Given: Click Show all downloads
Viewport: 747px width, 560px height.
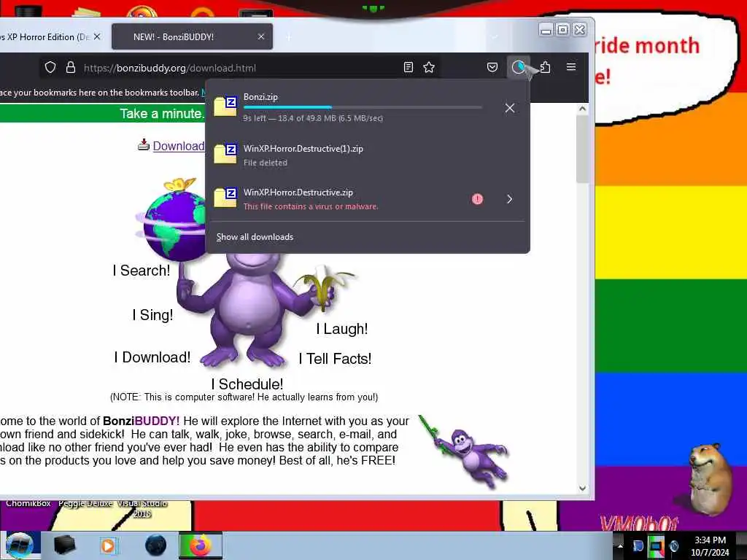Looking at the screenshot, I should (x=255, y=237).
